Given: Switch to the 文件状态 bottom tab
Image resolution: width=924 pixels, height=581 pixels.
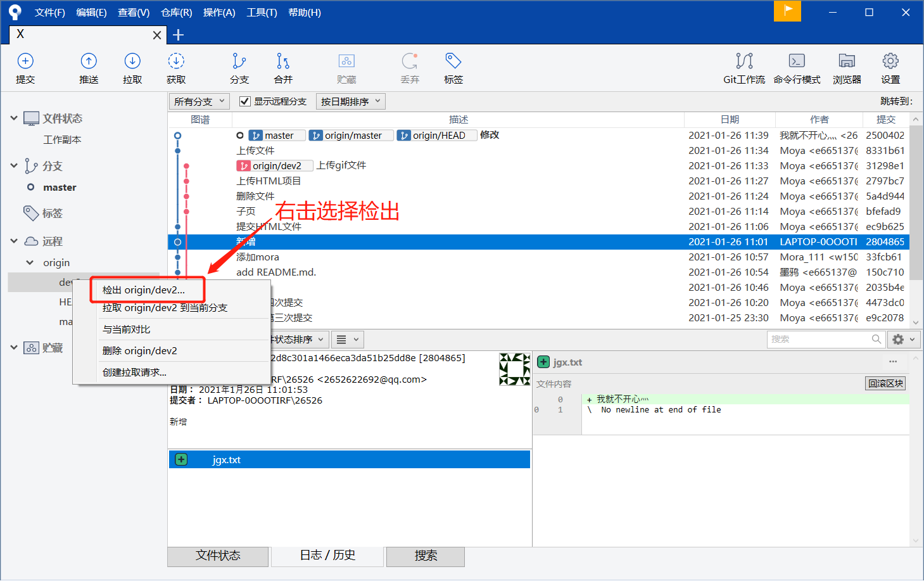Looking at the screenshot, I should coord(218,556).
